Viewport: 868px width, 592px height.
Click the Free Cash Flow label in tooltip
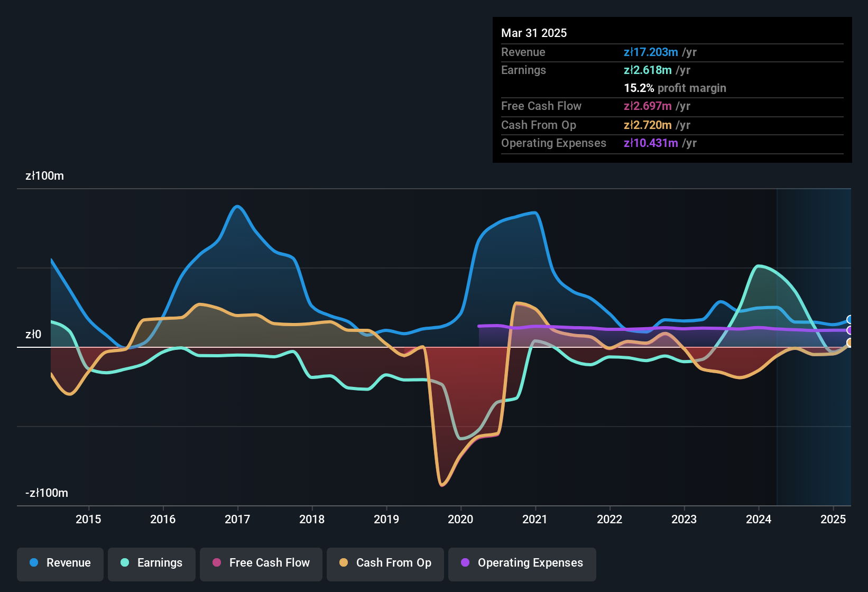(541, 106)
